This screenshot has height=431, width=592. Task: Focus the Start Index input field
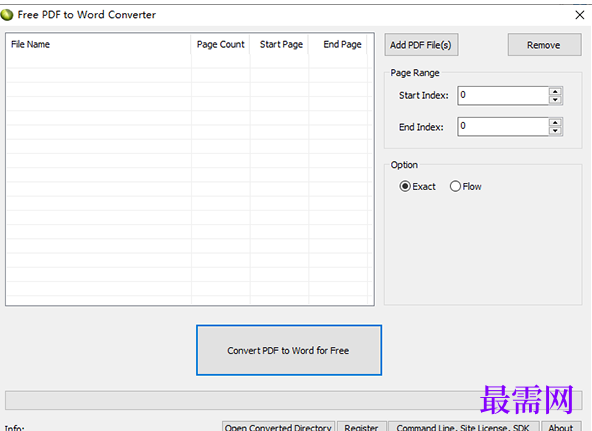tap(503, 95)
